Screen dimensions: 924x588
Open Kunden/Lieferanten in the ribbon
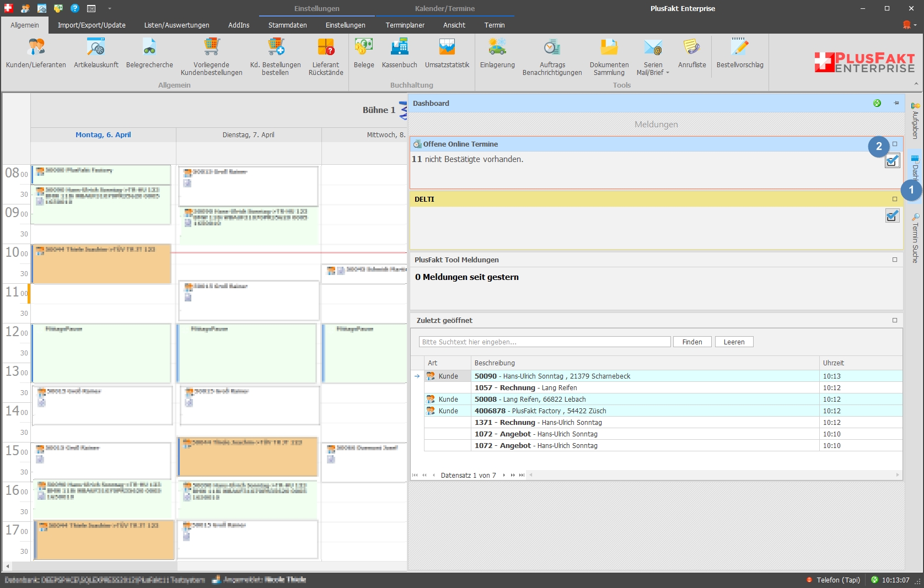pos(36,55)
